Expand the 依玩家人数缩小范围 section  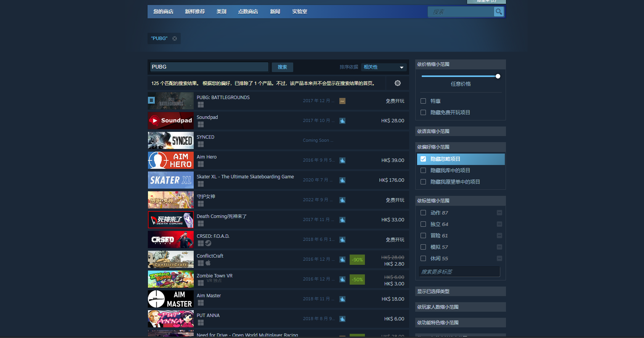461,307
